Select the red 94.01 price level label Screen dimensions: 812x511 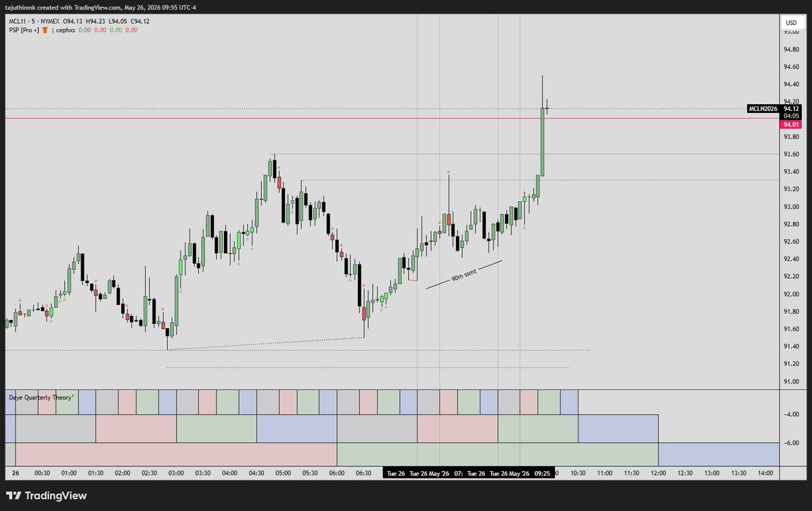point(791,124)
